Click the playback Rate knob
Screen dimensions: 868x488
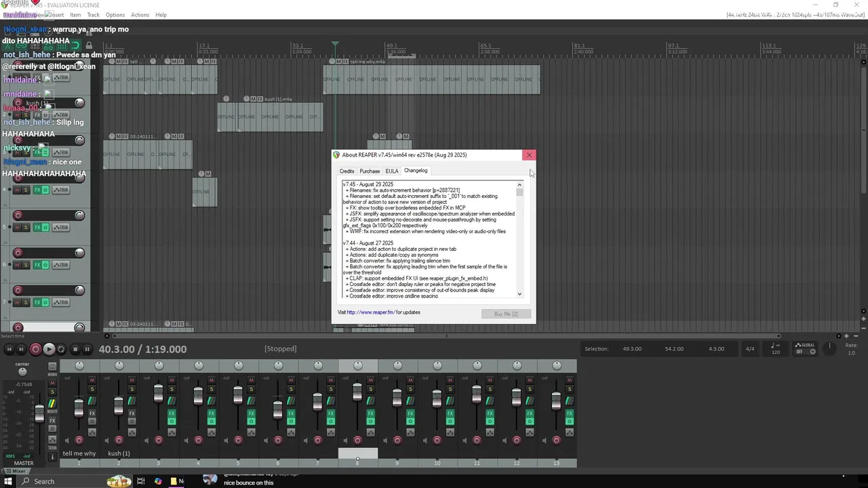pos(829,347)
